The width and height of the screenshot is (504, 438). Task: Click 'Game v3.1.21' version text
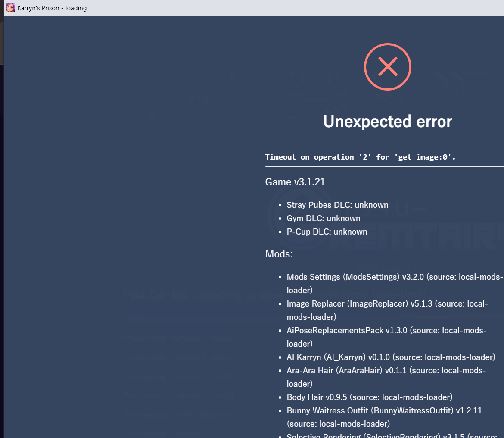(x=295, y=182)
